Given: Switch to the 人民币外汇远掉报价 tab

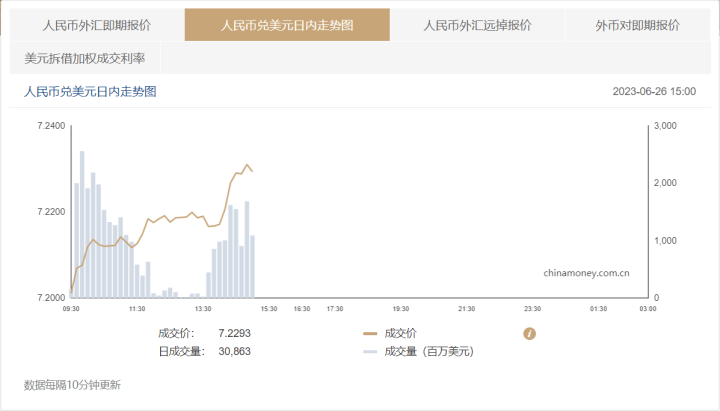Looking at the screenshot, I should [x=477, y=25].
